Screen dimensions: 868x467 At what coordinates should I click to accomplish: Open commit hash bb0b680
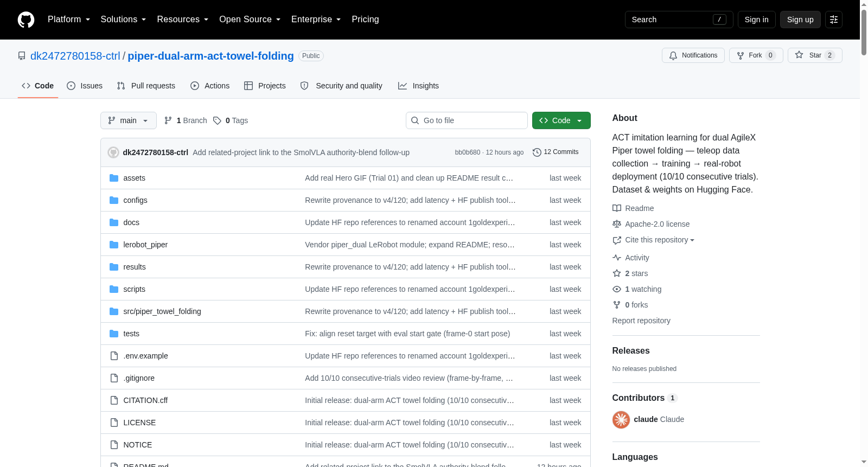pyautogui.click(x=468, y=152)
